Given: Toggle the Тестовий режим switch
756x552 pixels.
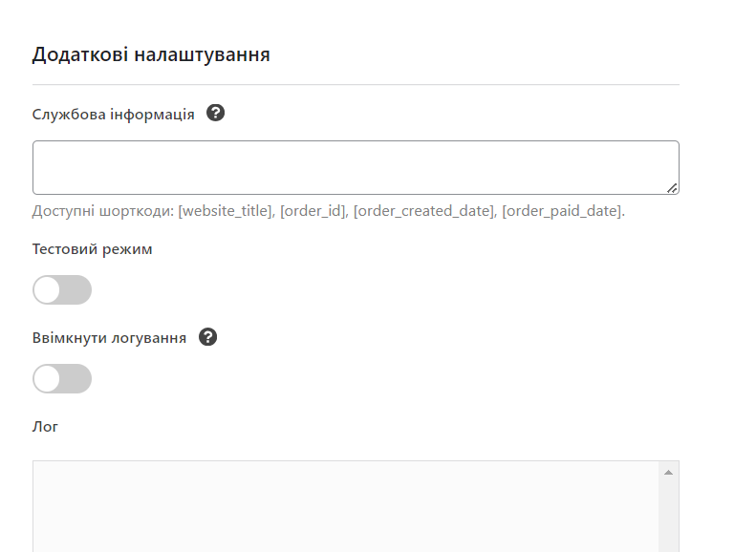Looking at the screenshot, I should [x=62, y=290].
